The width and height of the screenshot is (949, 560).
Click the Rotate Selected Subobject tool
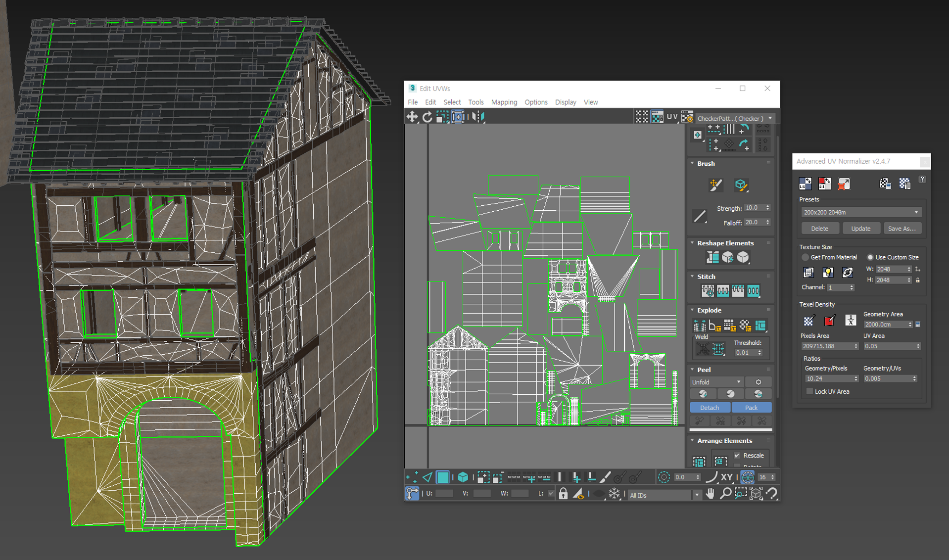427,117
